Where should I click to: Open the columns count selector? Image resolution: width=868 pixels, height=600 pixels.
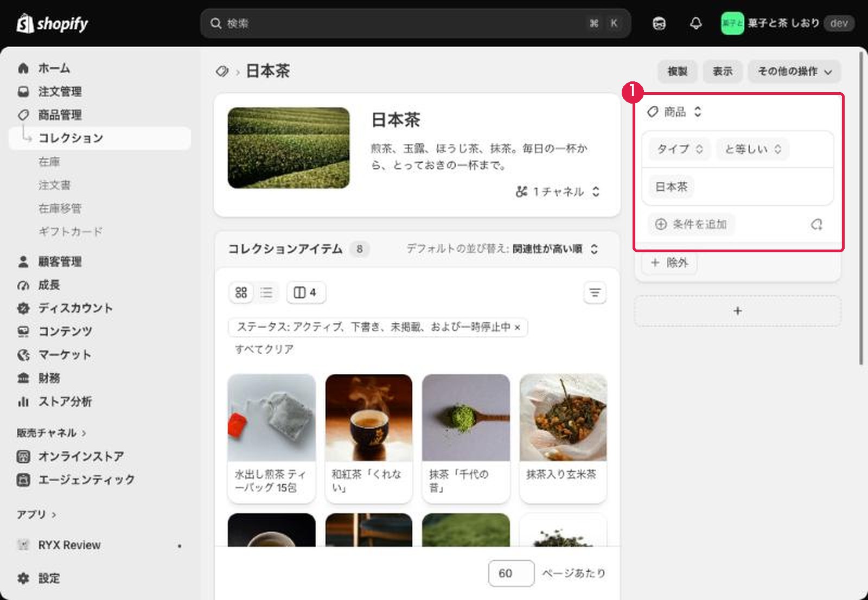click(306, 292)
